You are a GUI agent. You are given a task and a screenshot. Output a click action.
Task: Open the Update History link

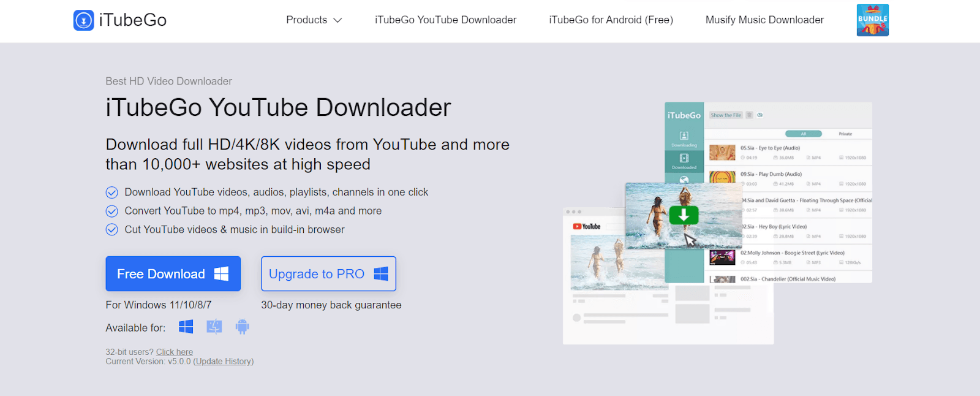click(x=224, y=362)
